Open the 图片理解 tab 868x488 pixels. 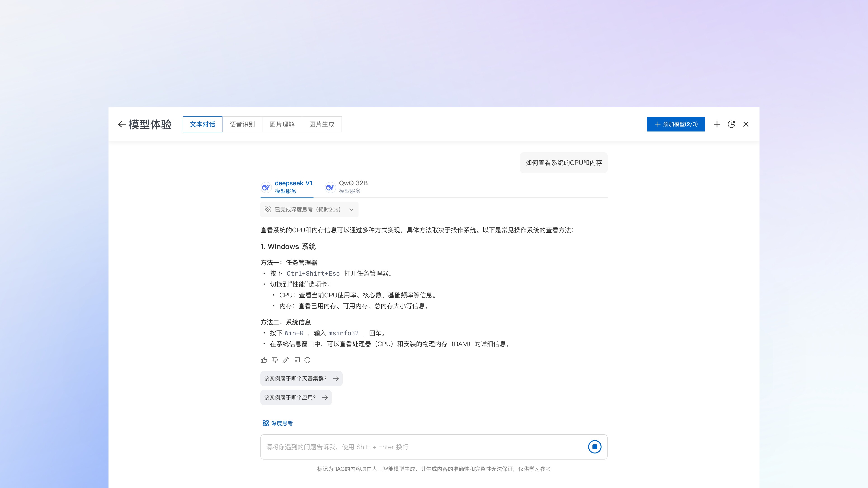pyautogui.click(x=282, y=124)
